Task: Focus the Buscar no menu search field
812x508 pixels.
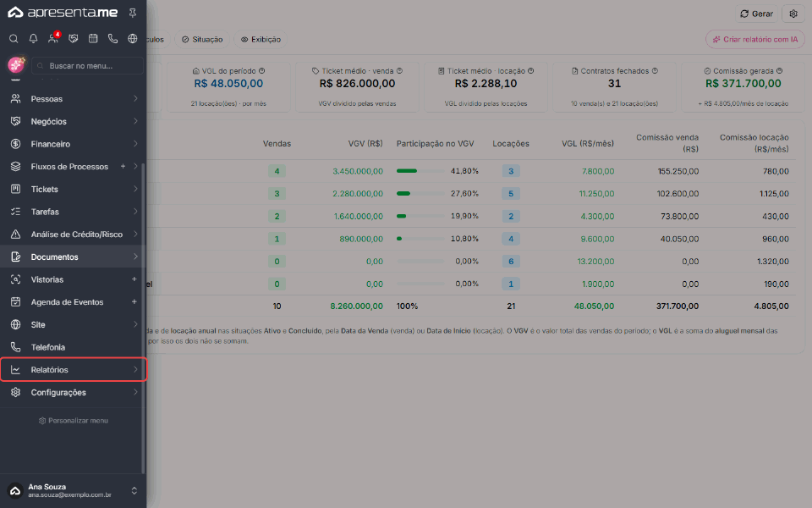Action: click(x=87, y=66)
